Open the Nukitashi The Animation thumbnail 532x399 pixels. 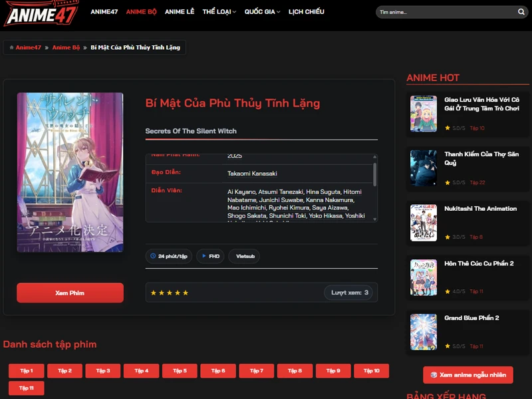click(x=424, y=223)
